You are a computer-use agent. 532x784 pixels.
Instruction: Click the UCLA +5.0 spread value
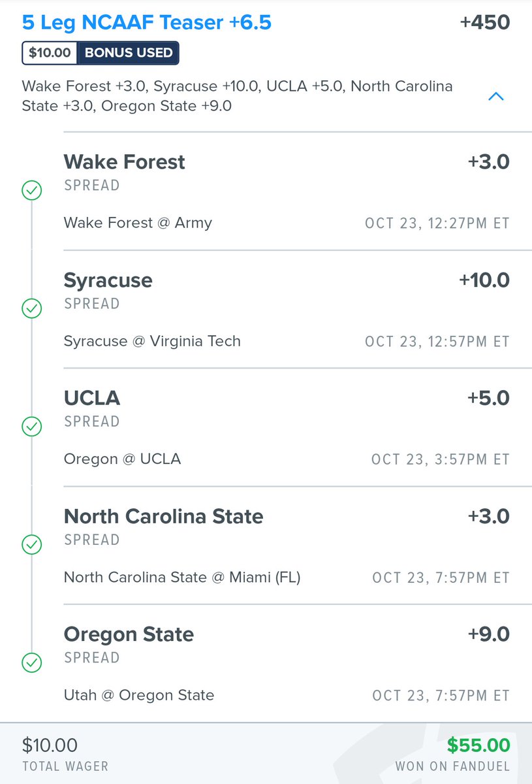[489, 398]
